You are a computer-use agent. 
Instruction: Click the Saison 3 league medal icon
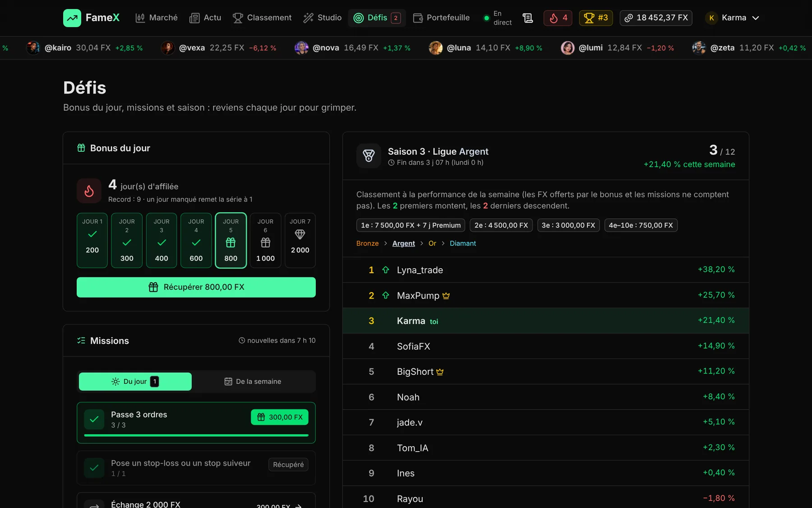pyautogui.click(x=369, y=156)
